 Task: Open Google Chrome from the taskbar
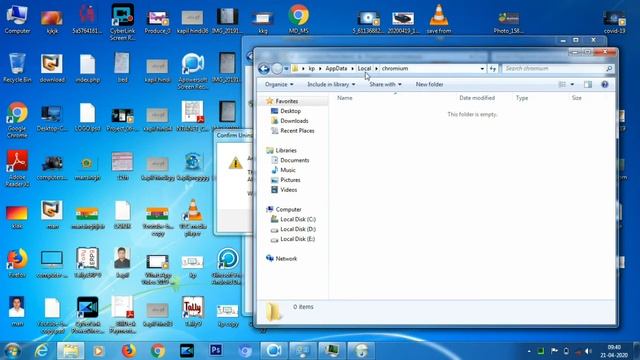(158, 351)
